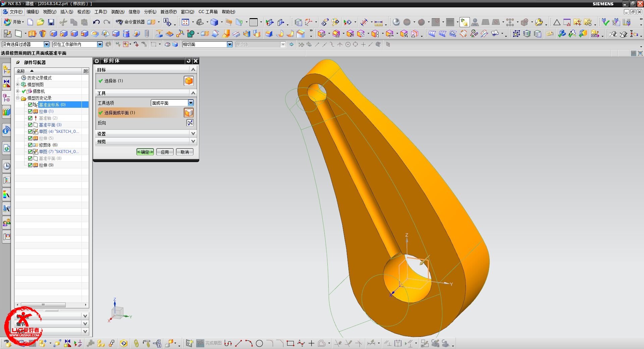
Task: Click the Undo arrow icon
Action: tap(96, 22)
